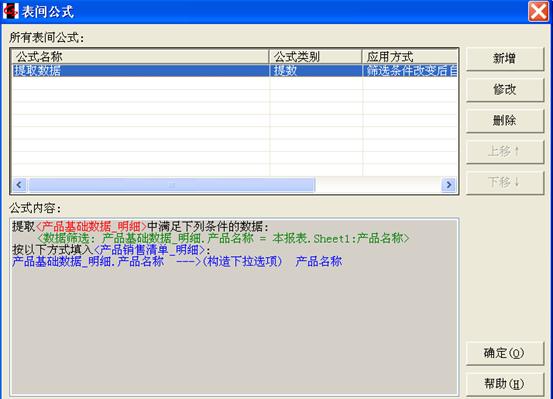The height and width of the screenshot is (399, 553).
Task: Click the 筛选条件改变后 application cell
Action: [410, 71]
